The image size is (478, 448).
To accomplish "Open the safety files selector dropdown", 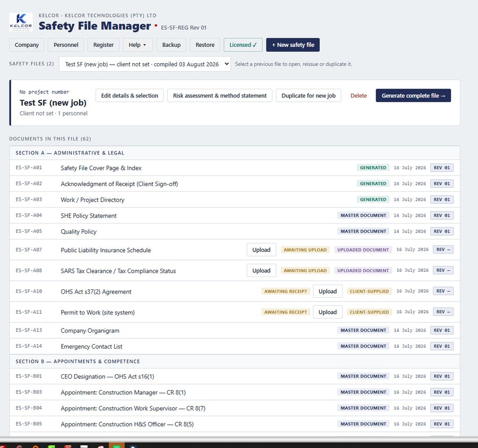I will [145, 64].
